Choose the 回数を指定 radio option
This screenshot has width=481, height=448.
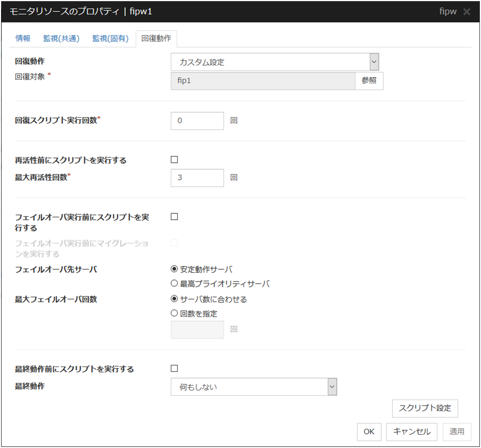pyautogui.click(x=174, y=314)
